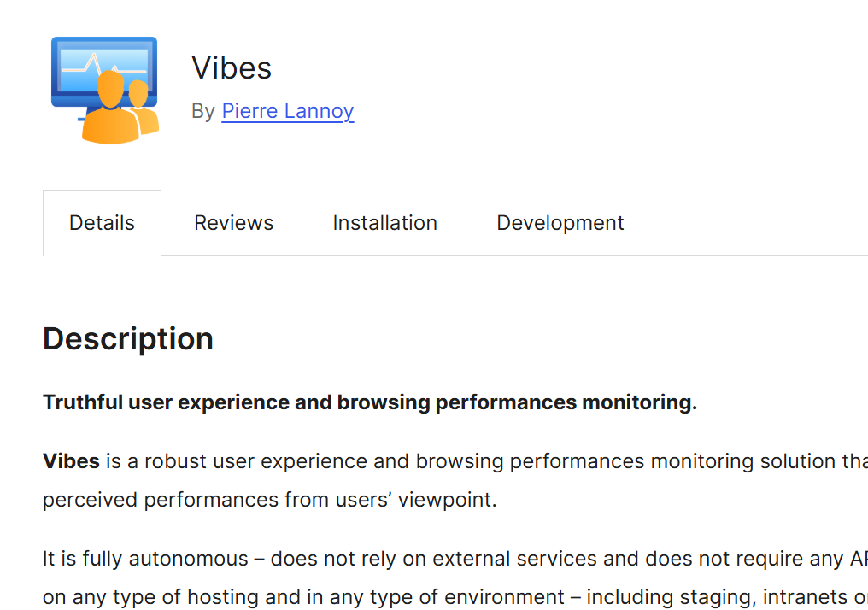Go to the Development tab
This screenshot has height=610, width=868.
(x=560, y=223)
